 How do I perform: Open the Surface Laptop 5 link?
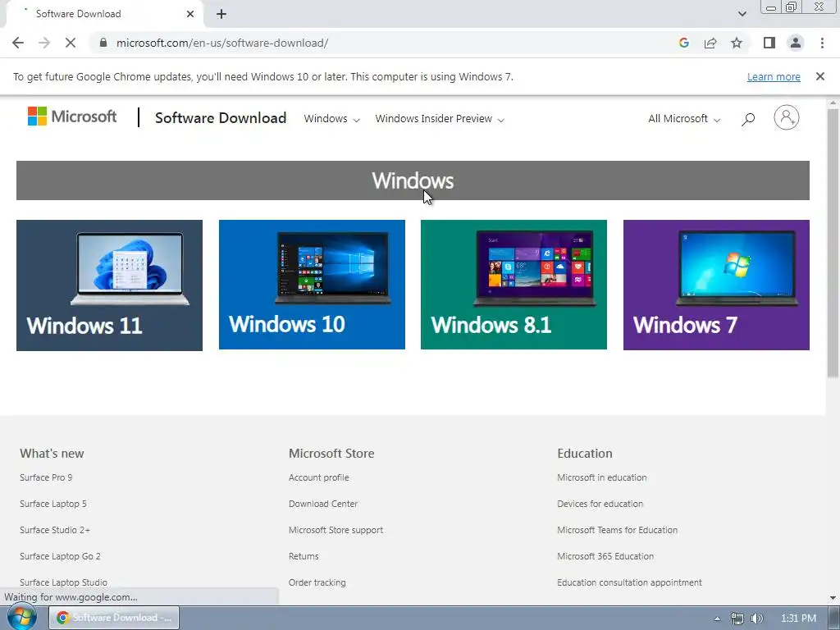click(x=53, y=504)
